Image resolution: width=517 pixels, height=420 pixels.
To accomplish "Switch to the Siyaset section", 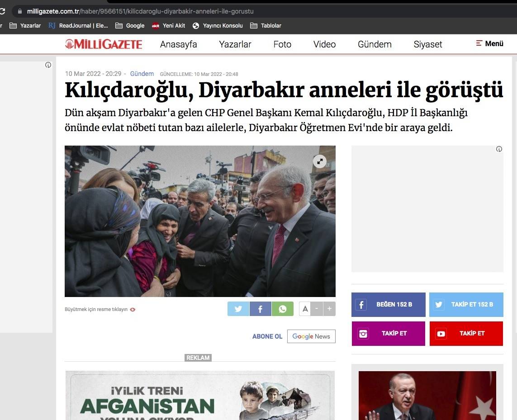I will (x=427, y=44).
